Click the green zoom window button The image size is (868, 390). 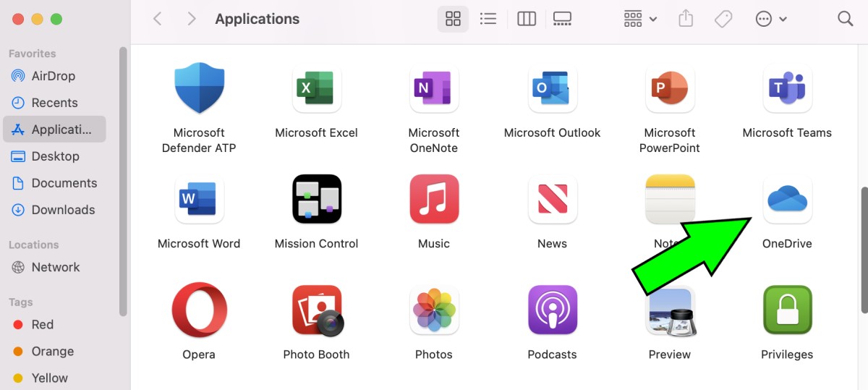pos(56,19)
